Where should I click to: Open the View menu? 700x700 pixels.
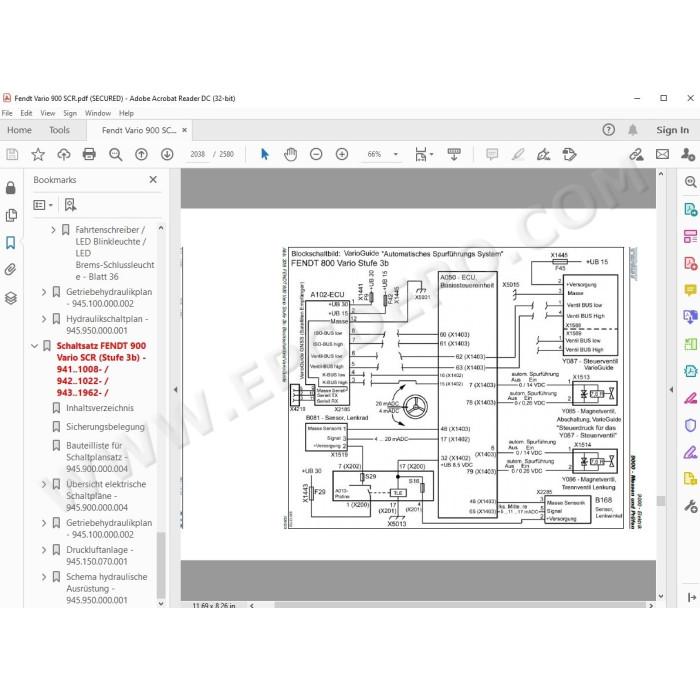tap(48, 113)
